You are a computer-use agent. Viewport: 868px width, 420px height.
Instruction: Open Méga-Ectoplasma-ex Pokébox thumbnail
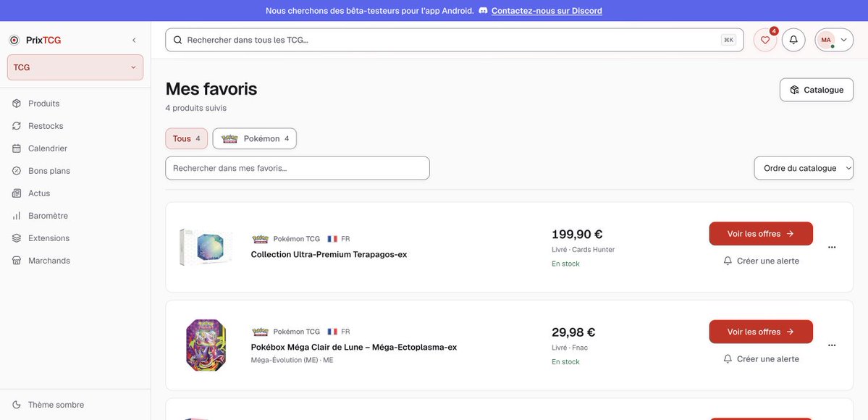pos(206,345)
